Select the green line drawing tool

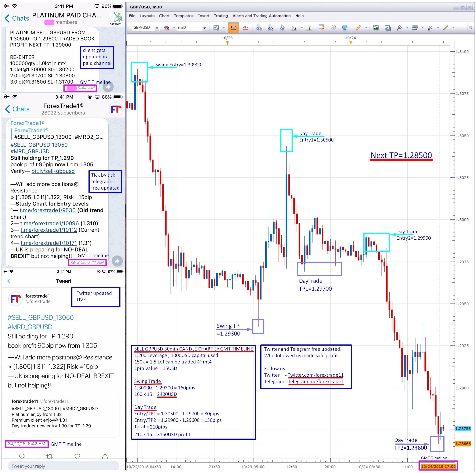[x=445, y=28]
